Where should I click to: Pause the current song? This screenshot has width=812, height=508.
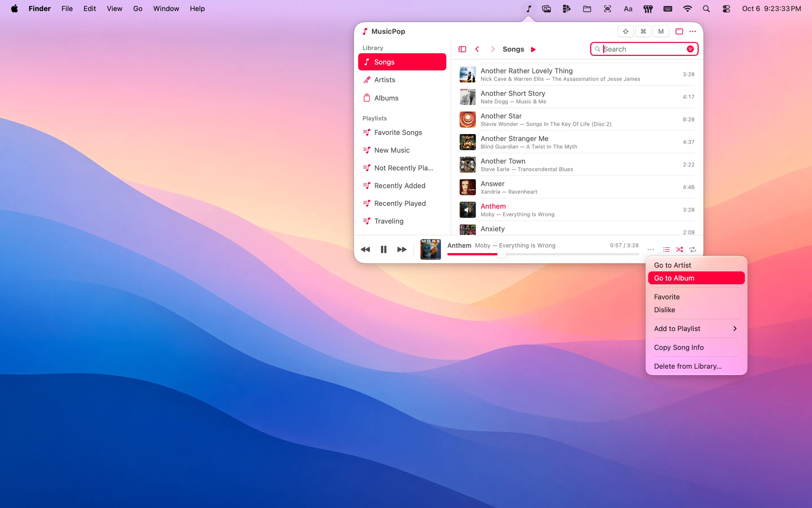pyautogui.click(x=383, y=249)
